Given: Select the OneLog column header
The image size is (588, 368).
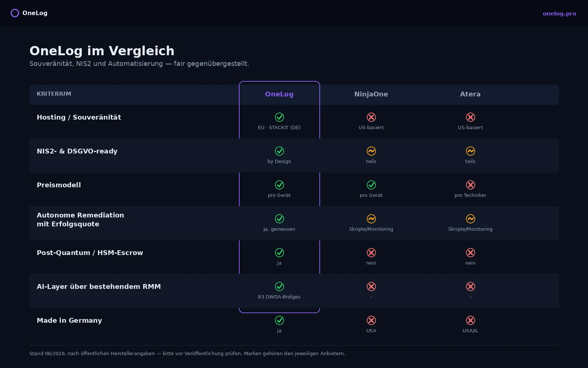Looking at the screenshot, I should click(279, 94).
